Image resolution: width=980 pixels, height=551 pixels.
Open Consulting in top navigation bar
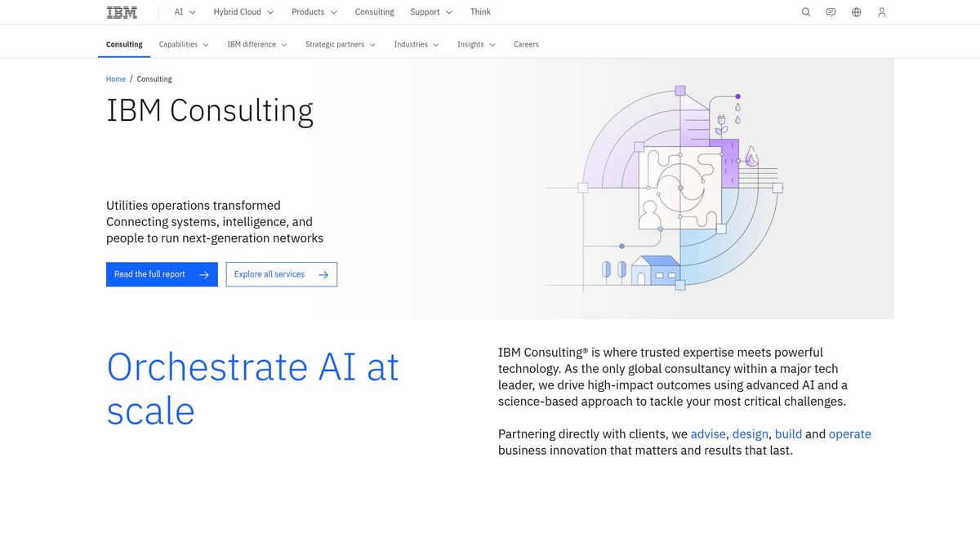coord(374,12)
